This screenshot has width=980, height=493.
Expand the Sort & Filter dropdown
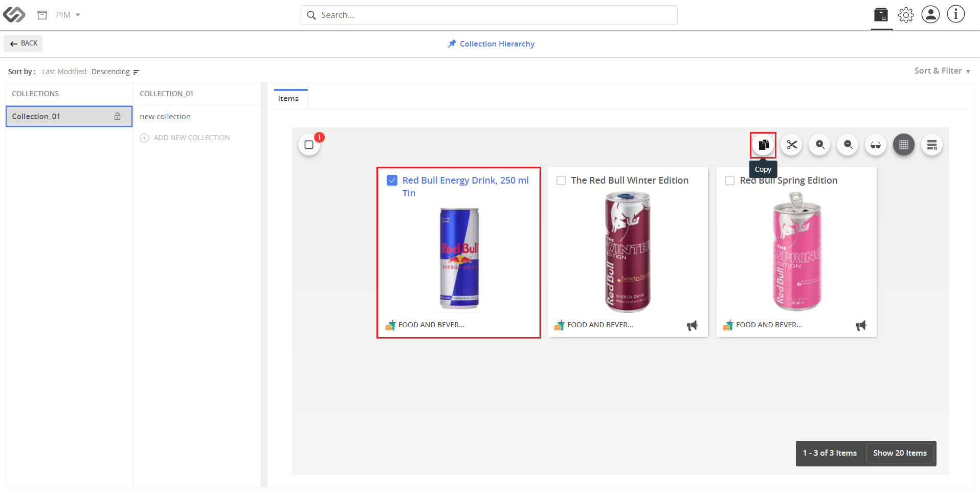pyautogui.click(x=942, y=71)
